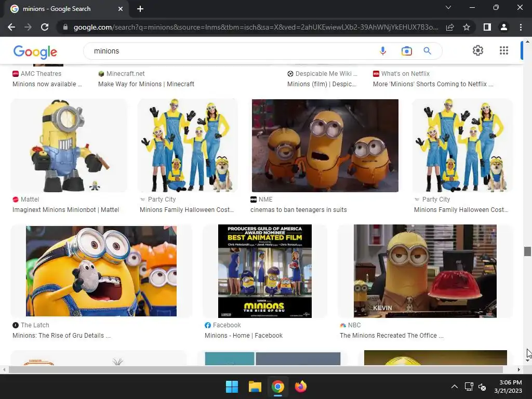Open 'Minions now available' AMC link
532x399 pixels.
coord(47,84)
